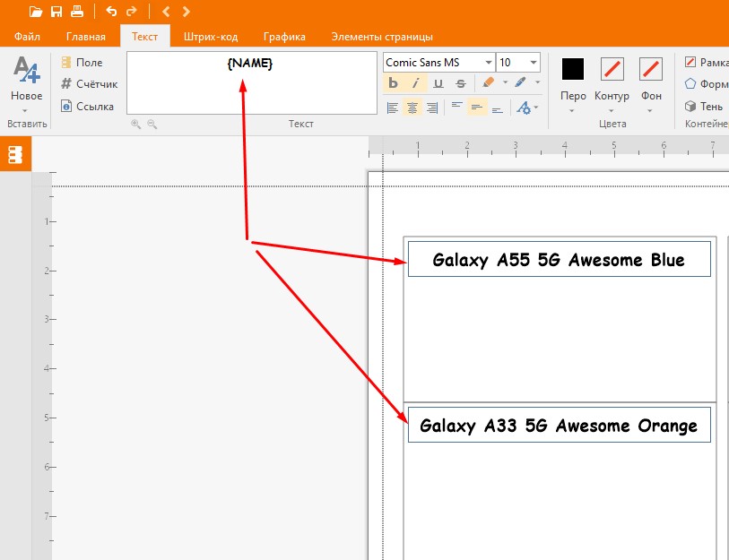Toggle underline formatting

pos(438,83)
